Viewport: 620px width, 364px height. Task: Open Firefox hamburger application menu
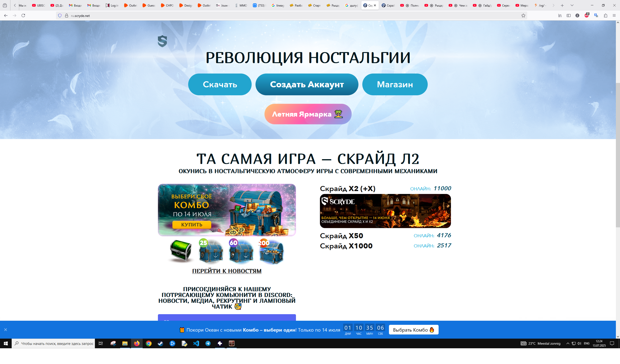point(614,15)
